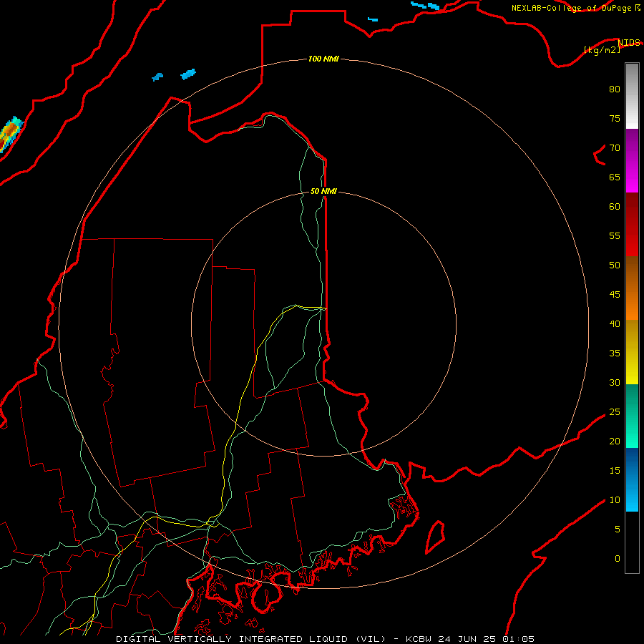Click the 15 value on the VIL scale
This screenshot has height=644, width=644.
(615, 471)
